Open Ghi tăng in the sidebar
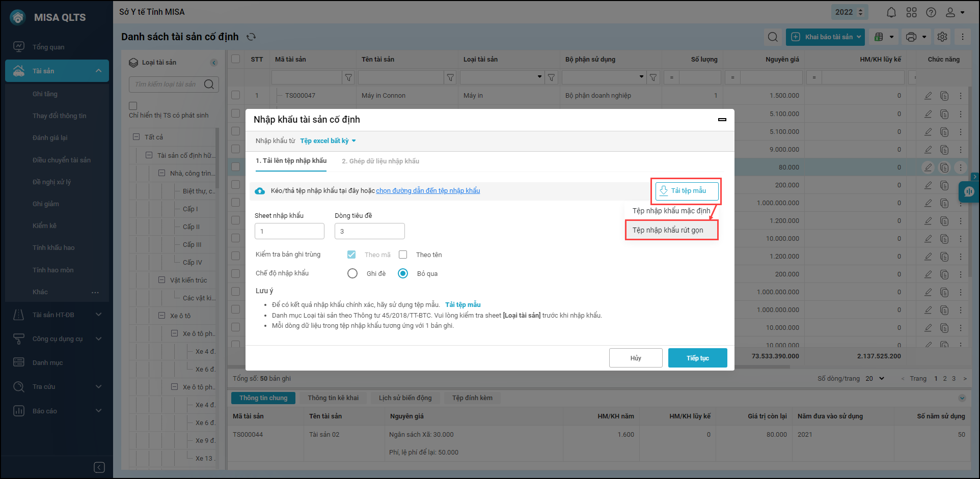This screenshot has width=980, height=479. click(45, 94)
